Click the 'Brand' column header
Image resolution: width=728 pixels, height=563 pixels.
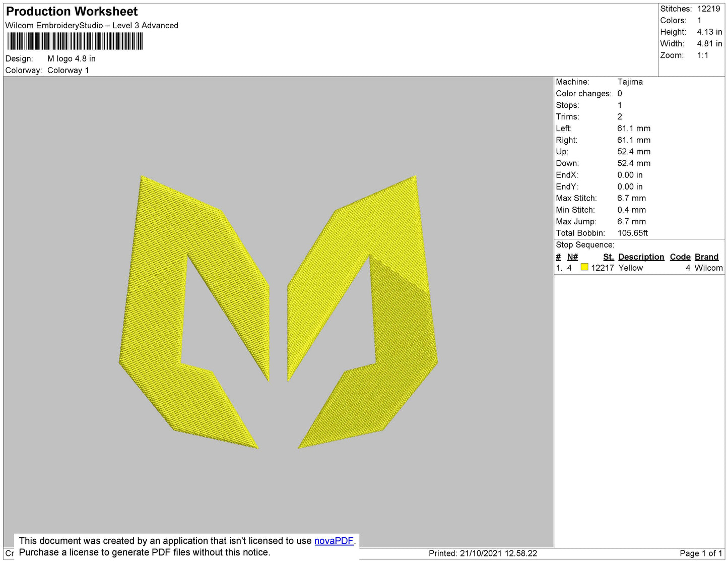[706, 257]
